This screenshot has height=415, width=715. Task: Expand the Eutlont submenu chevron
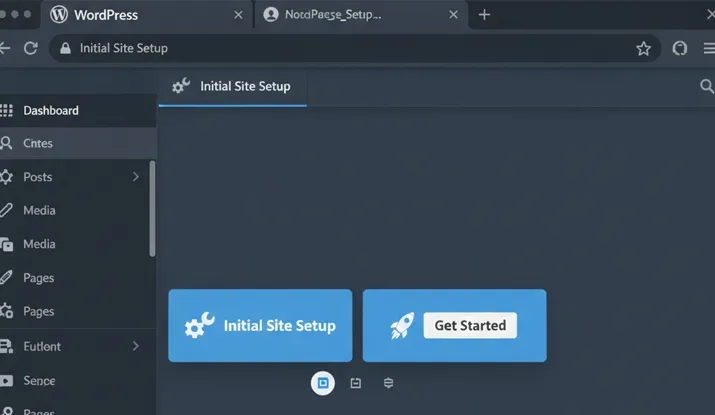pyautogui.click(x=136, y=346)
